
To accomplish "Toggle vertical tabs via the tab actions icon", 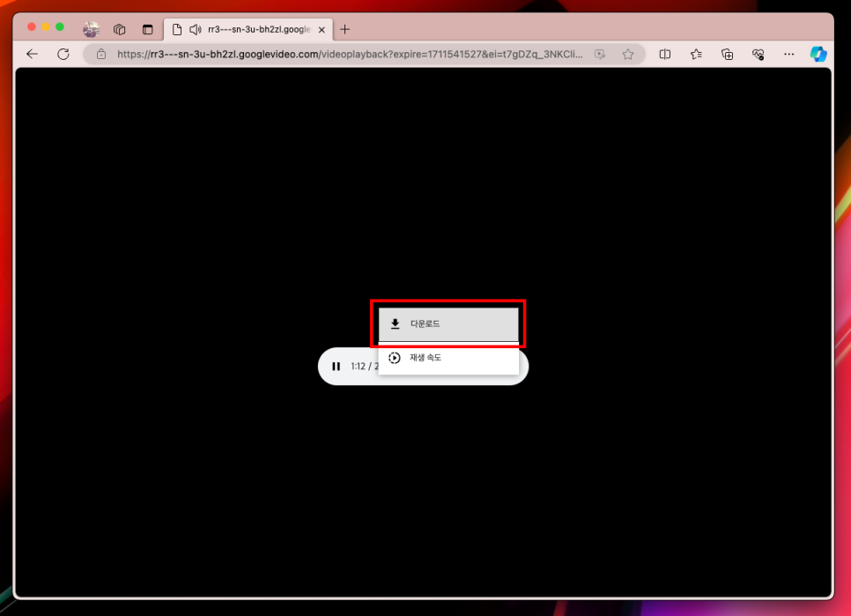I will 148,29.
